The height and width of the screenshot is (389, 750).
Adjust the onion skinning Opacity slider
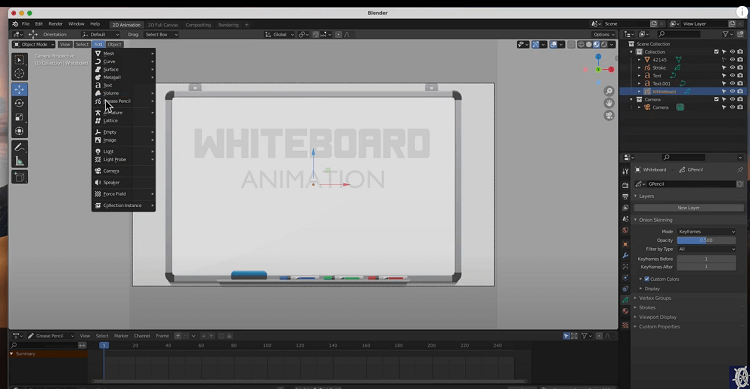coord(706,240)
